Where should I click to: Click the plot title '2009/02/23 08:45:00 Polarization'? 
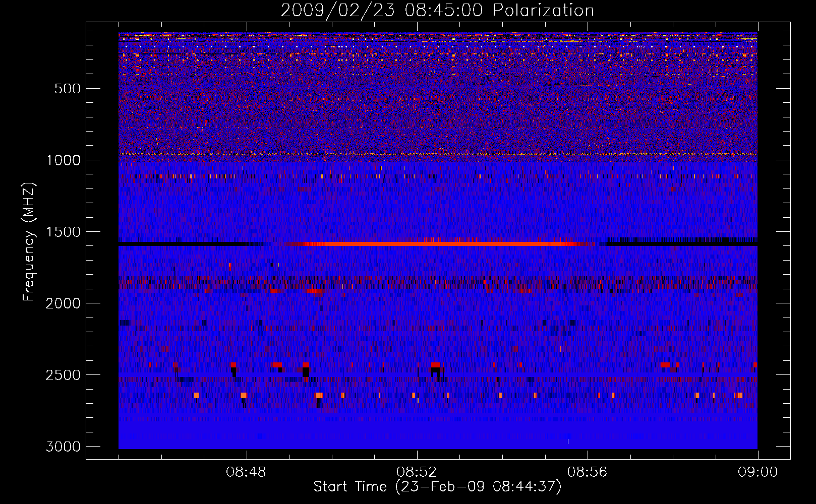[x=437, y=11]
